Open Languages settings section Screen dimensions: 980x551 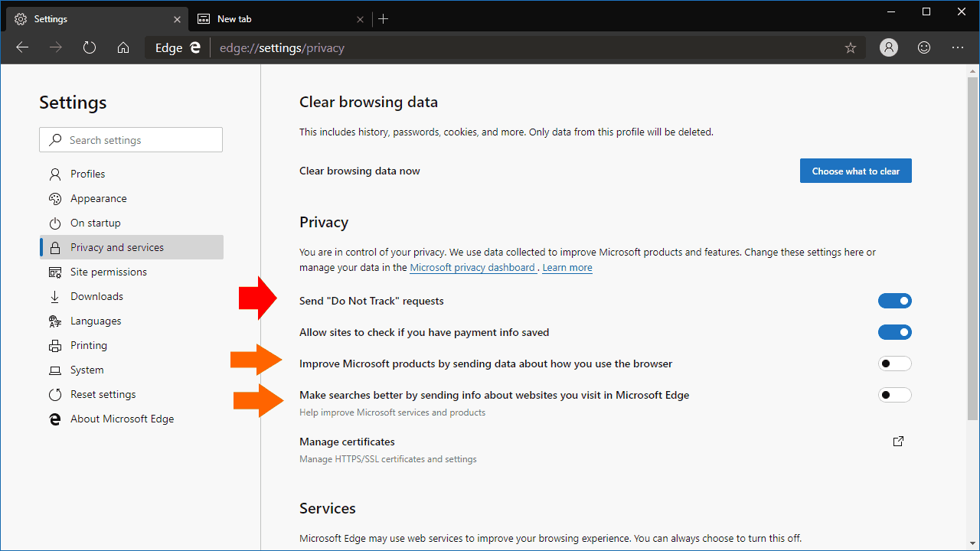[x=131, y=321]
